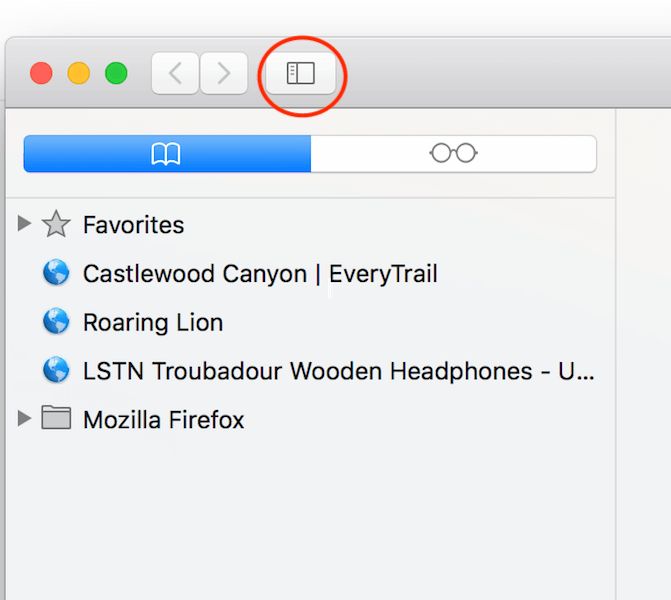Select the Mozilla Firefox folder label

(163, 419)
